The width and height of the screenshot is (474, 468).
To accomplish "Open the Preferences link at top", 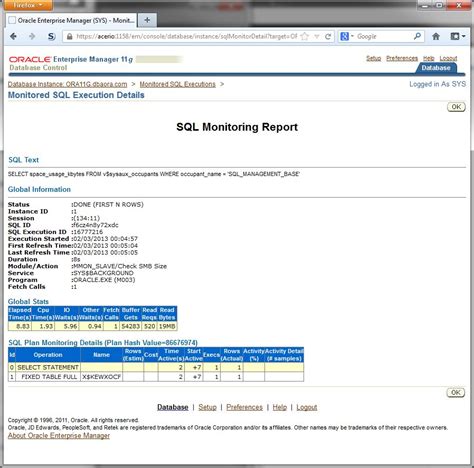I will click(x=402, y=58).
